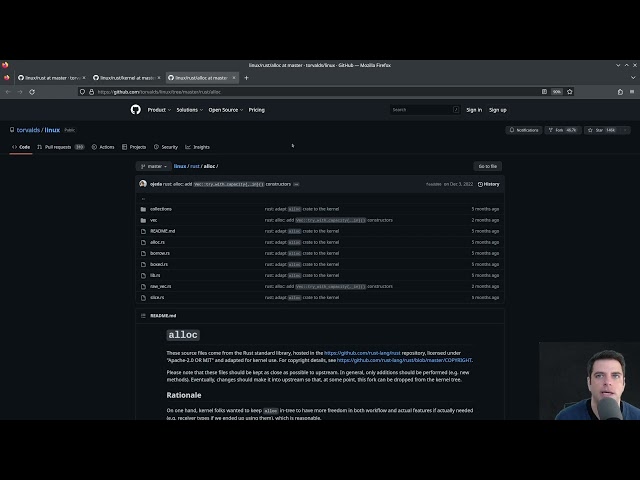
Task: Click the GitHub logo icon
Action: click(136, 109)
